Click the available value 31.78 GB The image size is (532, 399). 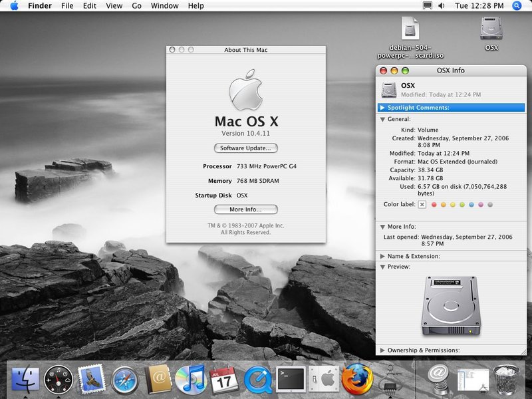[430, 178]
